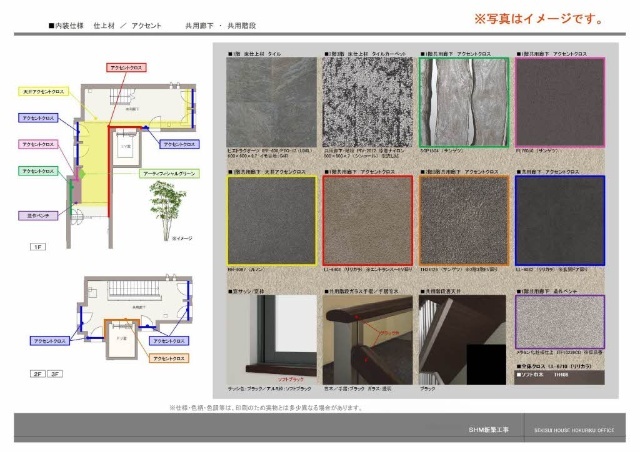Click the 1F floor tag
640x452 pixels.
click(x=38, y=247)
